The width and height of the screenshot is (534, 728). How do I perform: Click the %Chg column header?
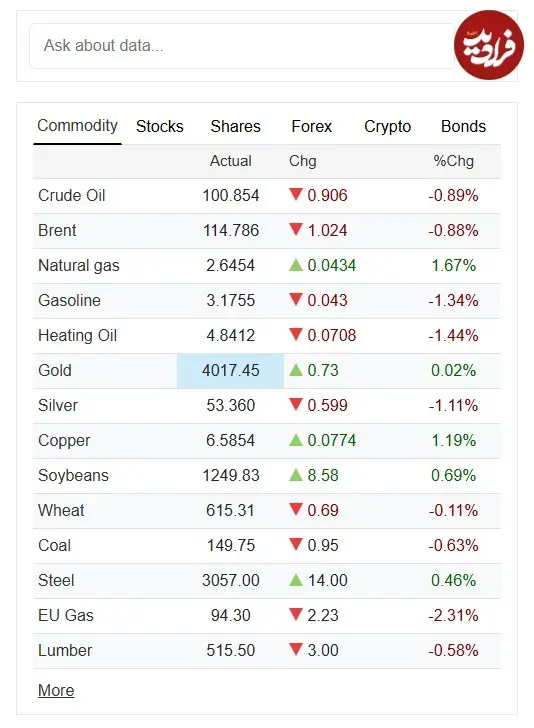(453, 161)
